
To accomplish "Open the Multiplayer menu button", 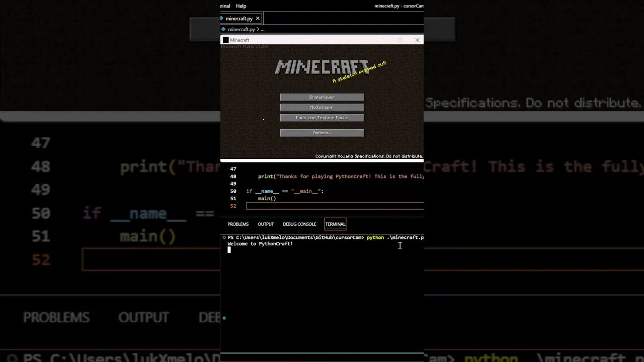I will (x=322, y=107).
